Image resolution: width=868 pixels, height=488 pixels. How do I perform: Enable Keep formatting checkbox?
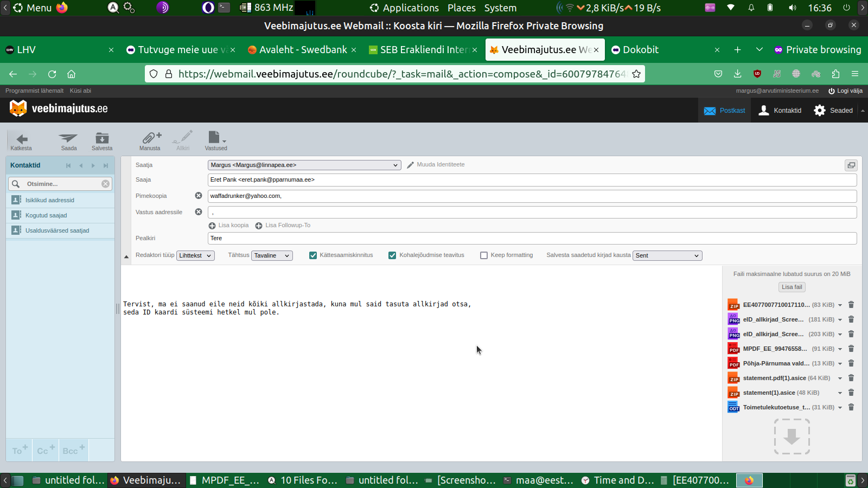pos(484,255)
